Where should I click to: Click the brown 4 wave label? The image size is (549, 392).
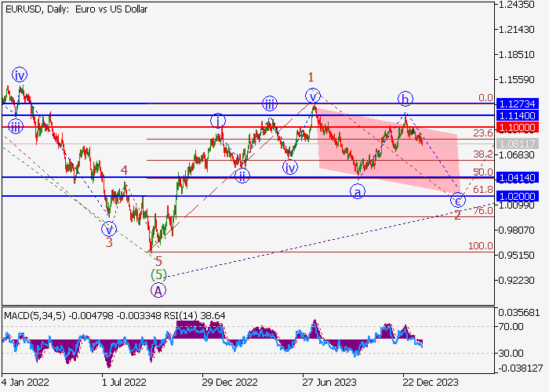[124, 170]
